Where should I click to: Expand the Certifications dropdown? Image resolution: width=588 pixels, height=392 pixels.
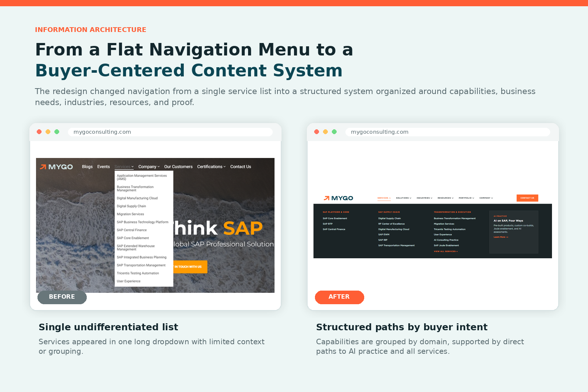click(211, 167)
